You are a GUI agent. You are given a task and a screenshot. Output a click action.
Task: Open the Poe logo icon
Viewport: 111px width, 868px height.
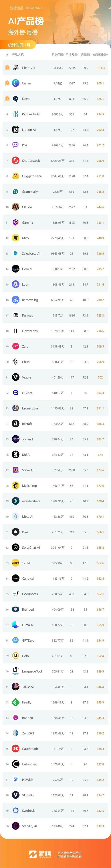(x=16, y=145)
